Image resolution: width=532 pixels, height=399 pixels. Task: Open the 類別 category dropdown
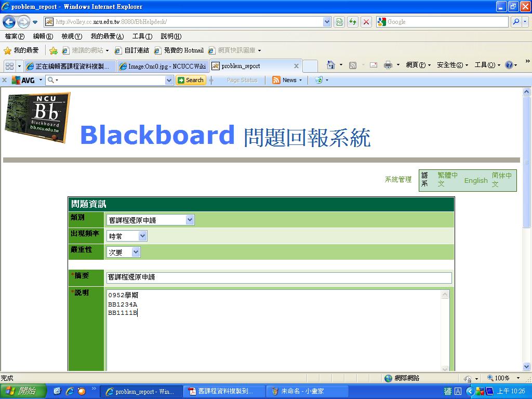150,220
